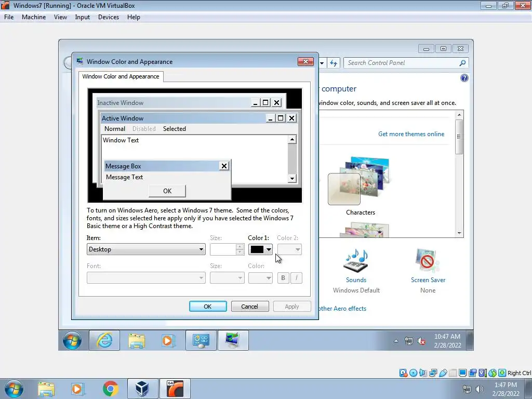The height and width of the screenshot is (399, 532).
Task: Click the host tray volume speaker icon
Action: pos(480,389)
